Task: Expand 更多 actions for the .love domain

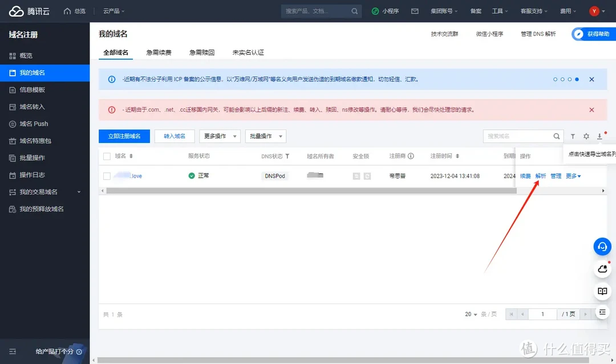Action: click(573, 176)
